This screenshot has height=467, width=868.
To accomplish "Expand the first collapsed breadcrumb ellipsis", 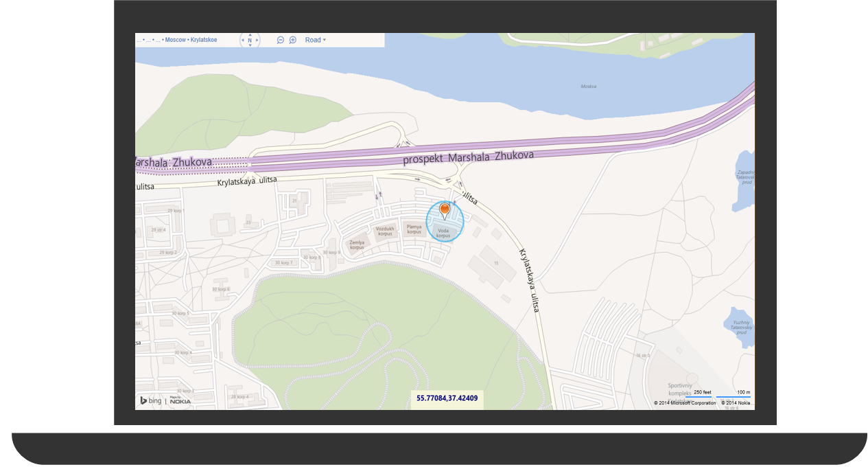I will [x=139, y=41].
